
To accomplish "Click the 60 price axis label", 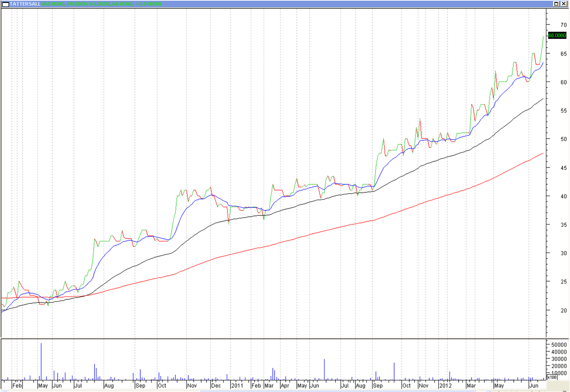I will click(563, 82).
